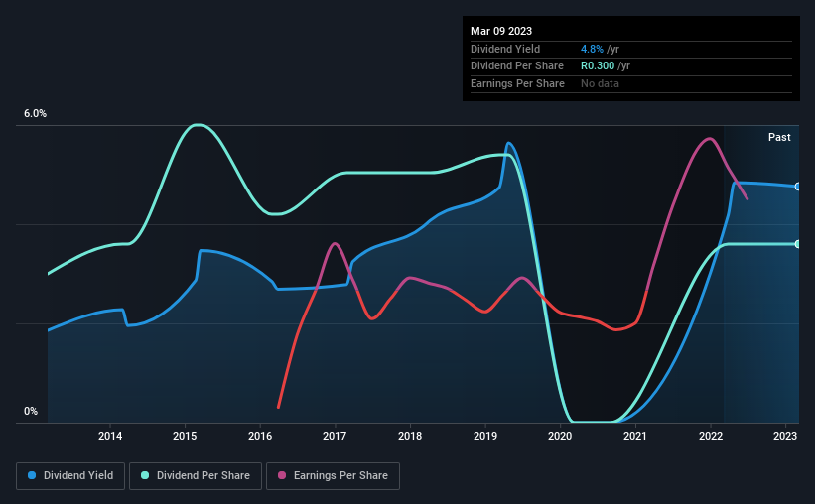Screen dimensions: 815x504
Task: Click the No data earnings value
Action: [x=600, y=83]
